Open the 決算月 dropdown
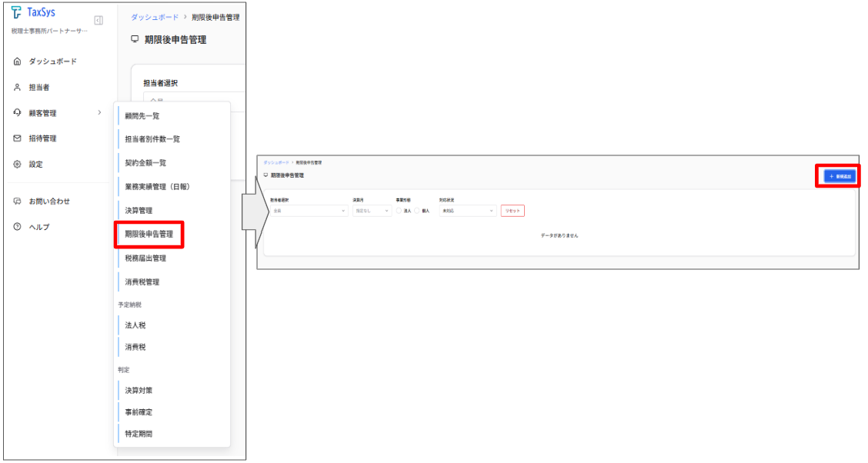This screenshot has width=868, height=463. 372,211
